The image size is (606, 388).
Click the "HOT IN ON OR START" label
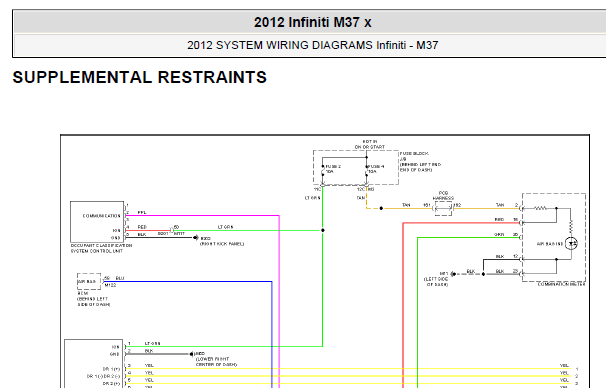369,145
